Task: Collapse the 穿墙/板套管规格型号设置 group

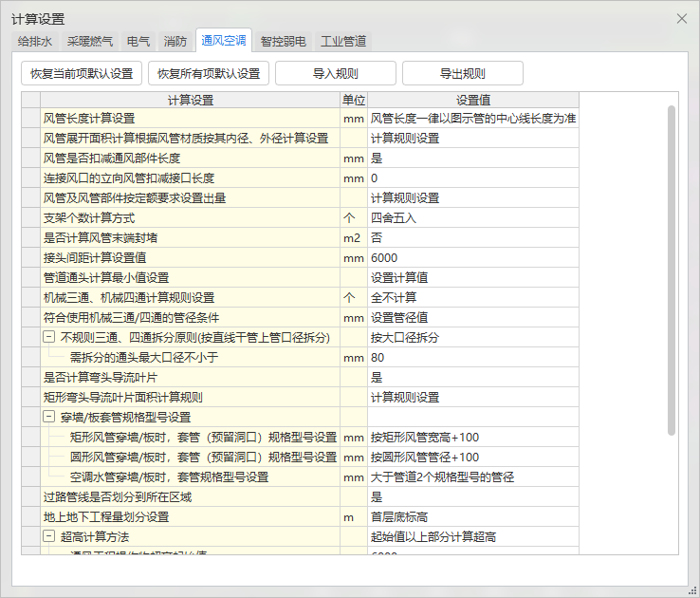Action: click(x=49, y=417)
